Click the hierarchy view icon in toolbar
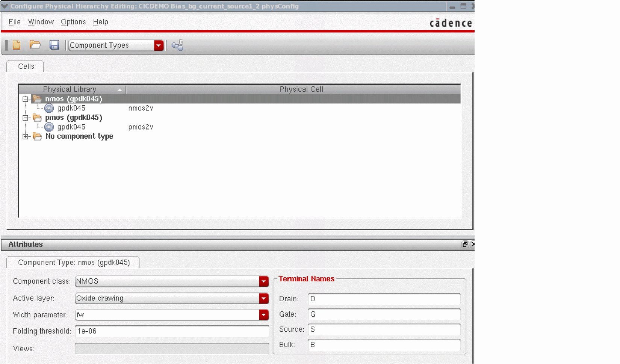 177,45
